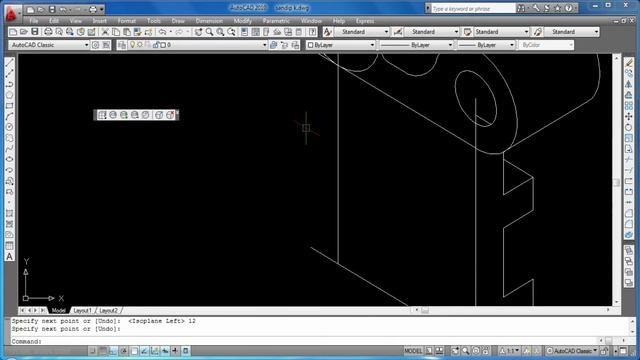The height and width of the screenshot is (360, 640).
Task: Select the Fillet modify tool
Action: pyautogui.click(x=629, y=224)
